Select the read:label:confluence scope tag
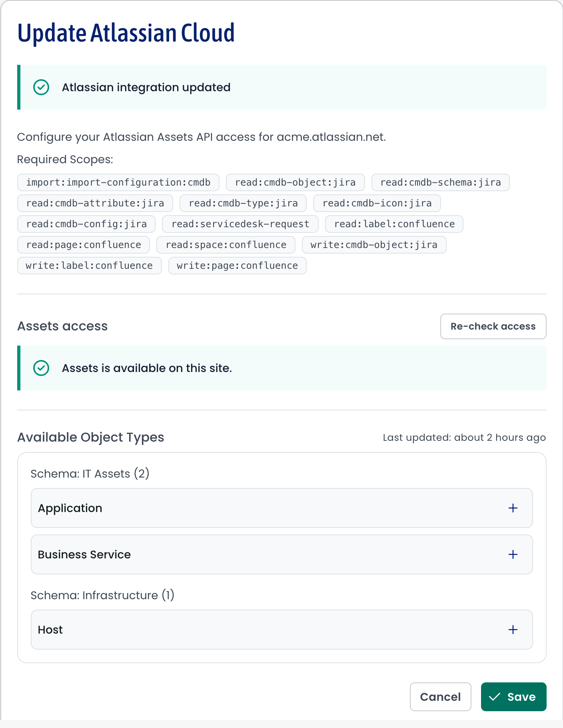The width and height of the screenshot is (563, 728). 394,224
